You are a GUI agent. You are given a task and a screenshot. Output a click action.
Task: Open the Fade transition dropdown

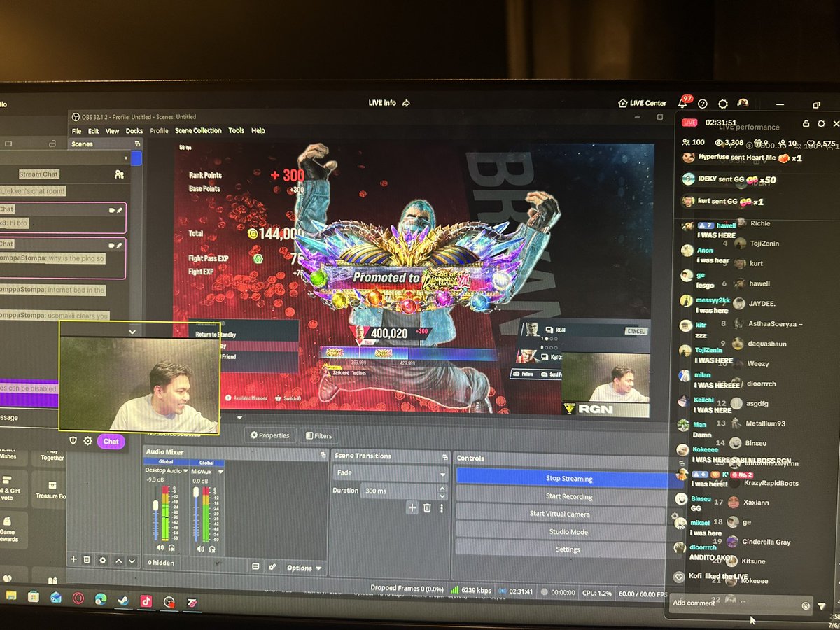click(390, 473)
